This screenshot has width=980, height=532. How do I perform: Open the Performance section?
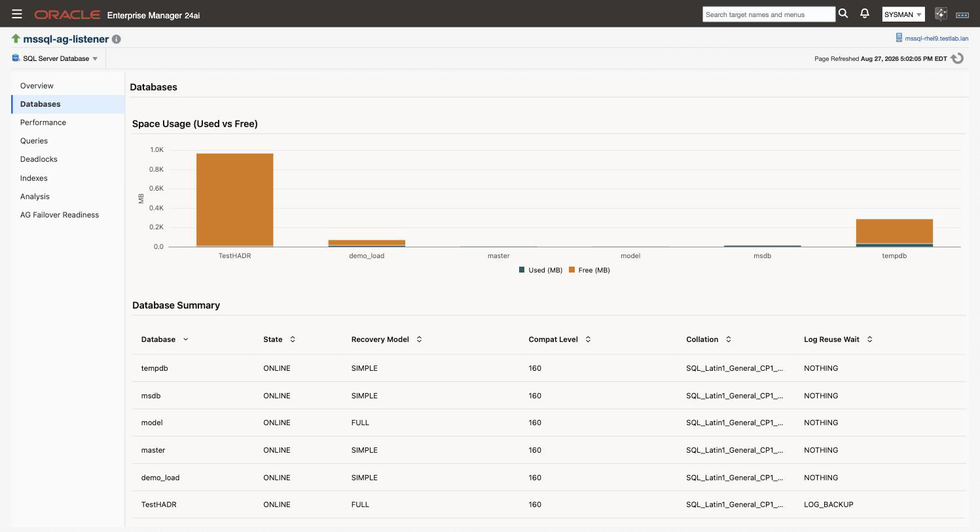tap(67, 123)
